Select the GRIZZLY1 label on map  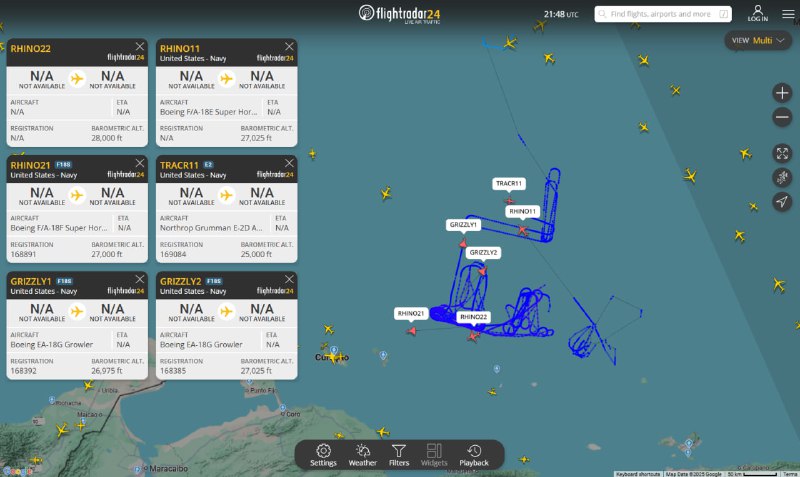463,224
